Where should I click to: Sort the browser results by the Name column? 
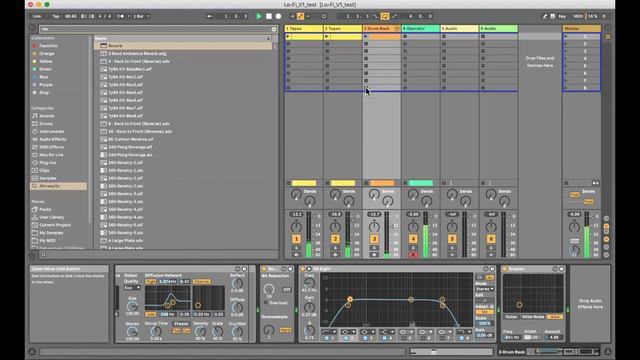[x=182, y=38]
